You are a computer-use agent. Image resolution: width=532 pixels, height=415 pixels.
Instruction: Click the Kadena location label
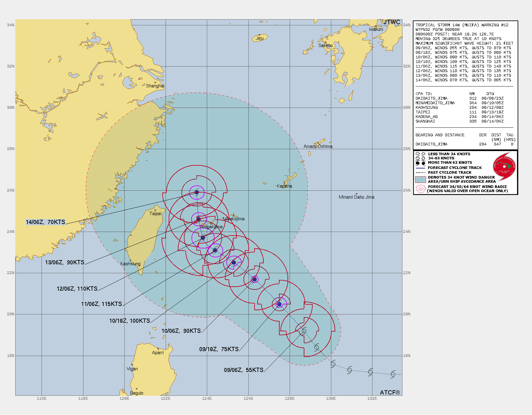[284, 186]
